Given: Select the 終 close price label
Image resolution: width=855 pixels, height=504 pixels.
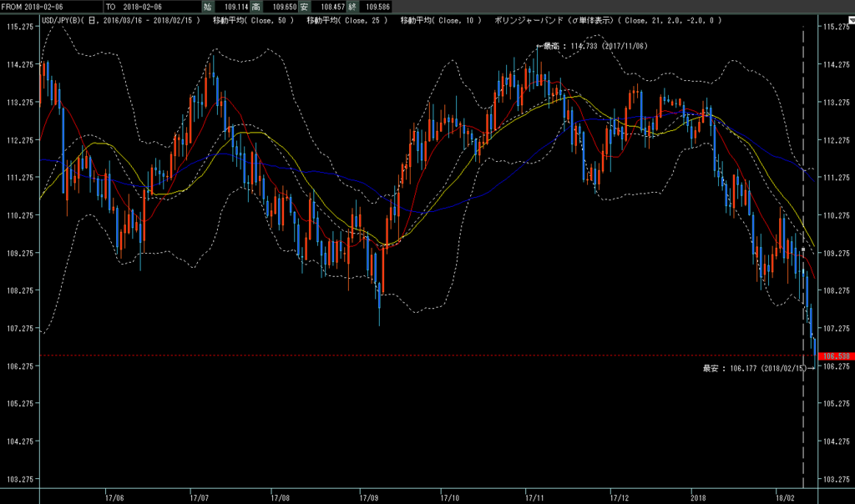Looking at the screenshot, I should point(352,7).
